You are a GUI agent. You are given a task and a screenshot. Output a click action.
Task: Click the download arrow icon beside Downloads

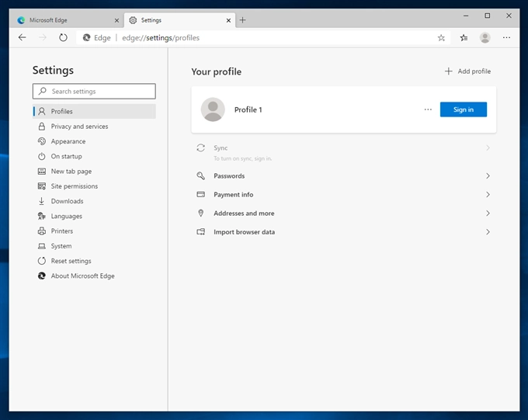point(42,201)
